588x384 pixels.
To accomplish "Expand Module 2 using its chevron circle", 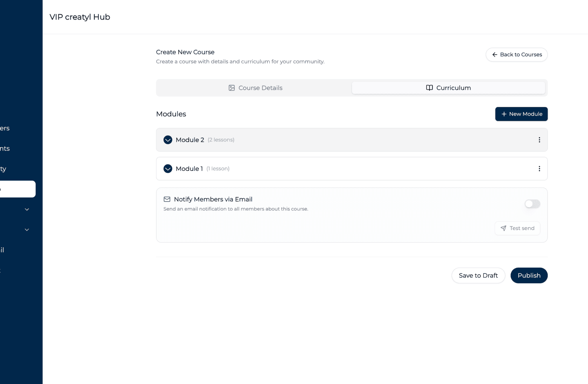I will (168, 140).
